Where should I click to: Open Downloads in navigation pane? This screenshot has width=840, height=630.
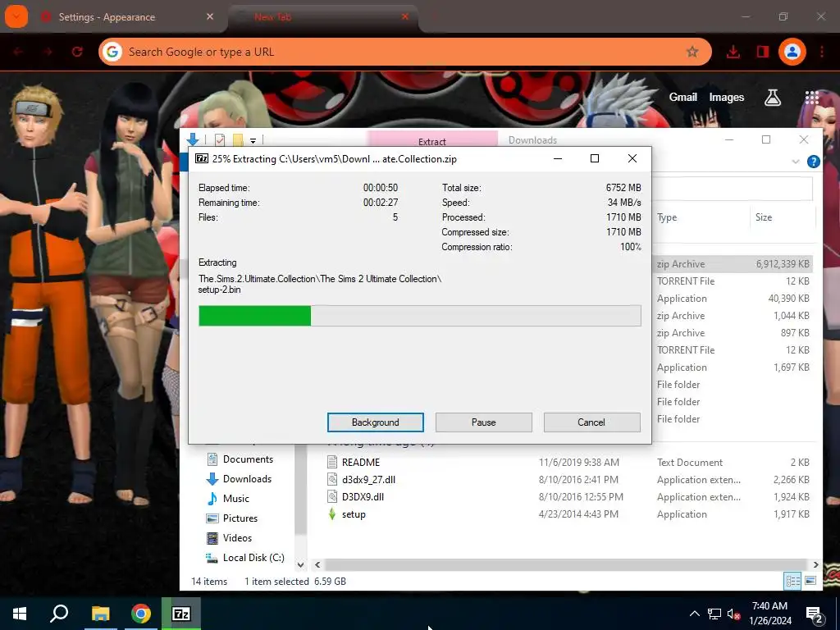[x=247, y=479]
